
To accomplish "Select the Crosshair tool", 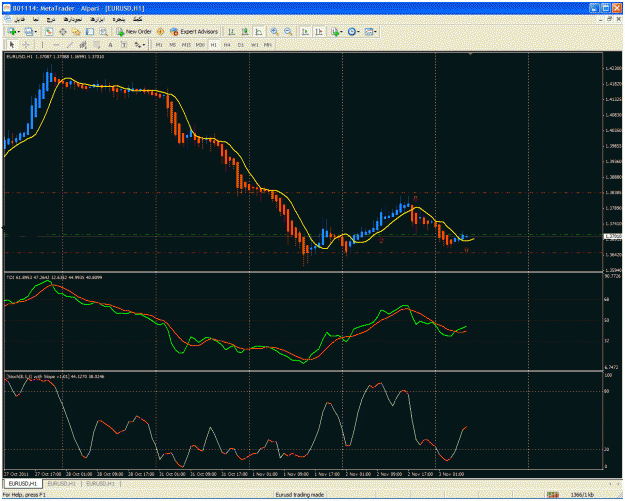I will coord(26,45).
